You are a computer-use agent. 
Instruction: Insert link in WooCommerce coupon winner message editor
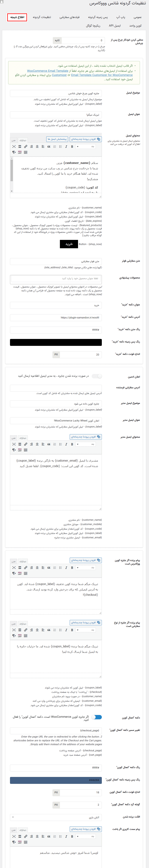click(x=26, y=567)
